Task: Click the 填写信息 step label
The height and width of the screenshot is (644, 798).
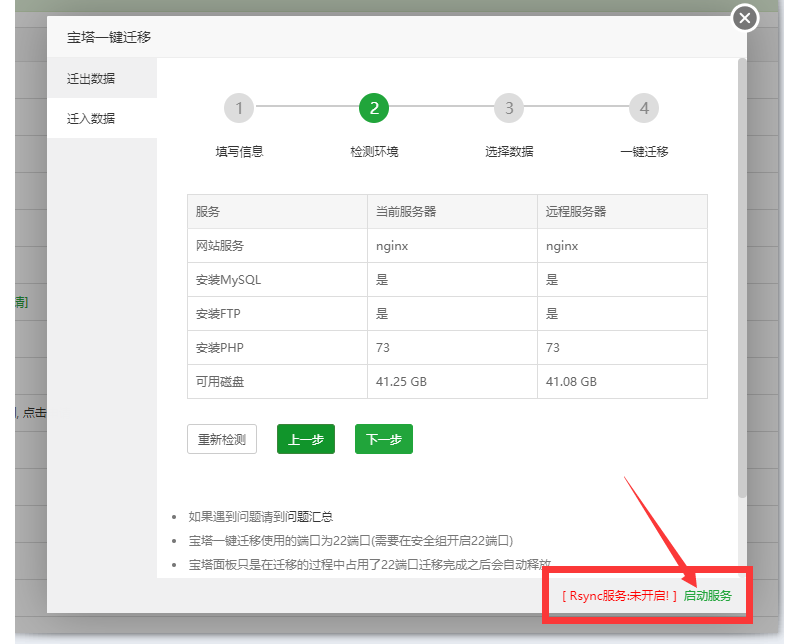Action: (x=239, y=152)
